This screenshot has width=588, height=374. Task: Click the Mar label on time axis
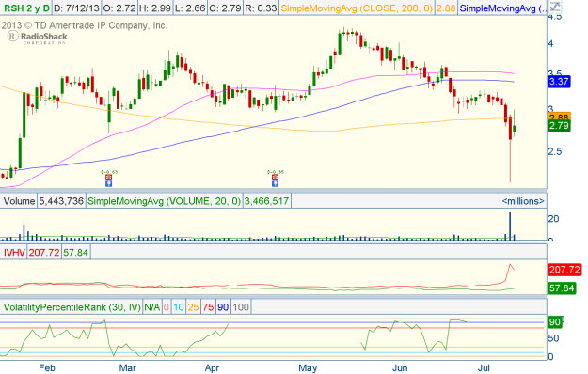pos(128,368)
